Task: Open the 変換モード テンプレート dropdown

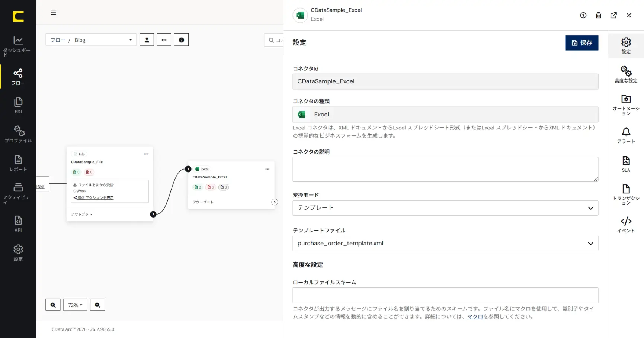Action: click(x=445, y=208)
